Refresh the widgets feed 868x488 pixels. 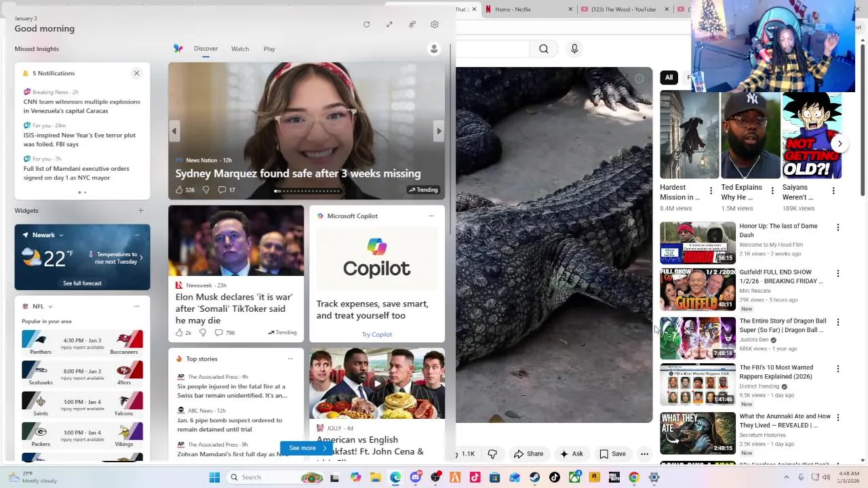367,24
